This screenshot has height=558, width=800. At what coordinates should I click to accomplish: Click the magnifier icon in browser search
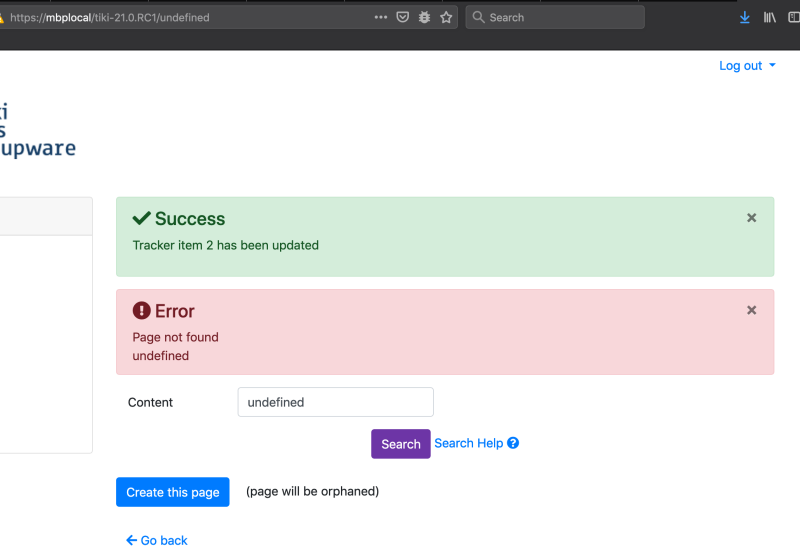tap(478, 17)
